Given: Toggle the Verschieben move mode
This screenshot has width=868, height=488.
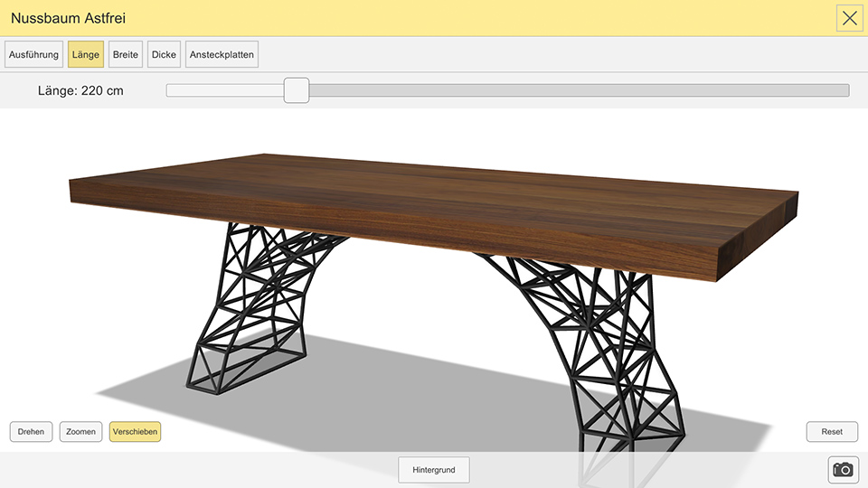Looking at the screenshot, I should coord(135,432).
